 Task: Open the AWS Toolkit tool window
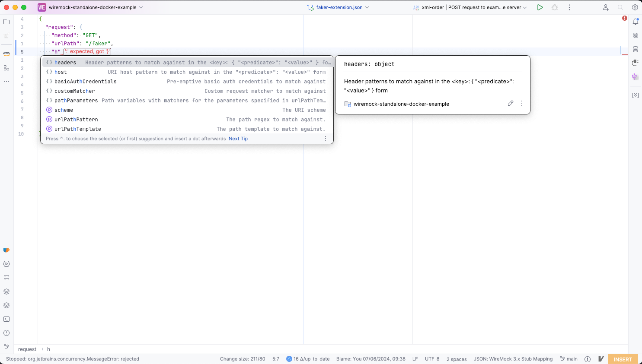6,54
